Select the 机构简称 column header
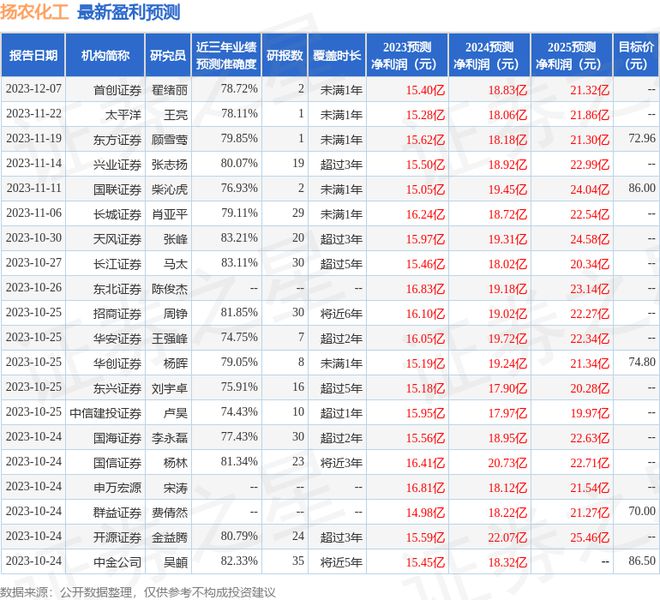Screen dimensions: 660x600 105,55
